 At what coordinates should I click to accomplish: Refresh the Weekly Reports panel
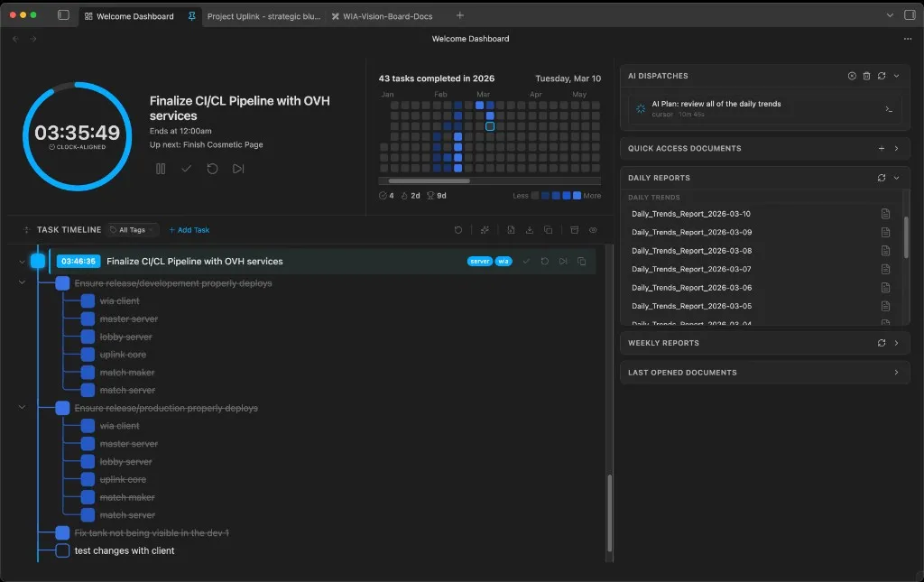pyautogui.click(x=882, y=343)
